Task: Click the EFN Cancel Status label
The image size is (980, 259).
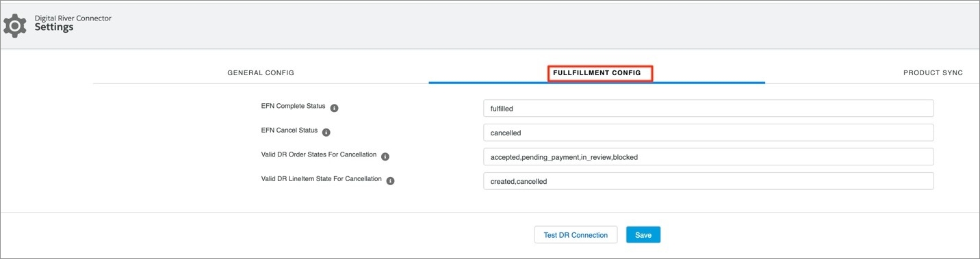Action: [289, 131]
